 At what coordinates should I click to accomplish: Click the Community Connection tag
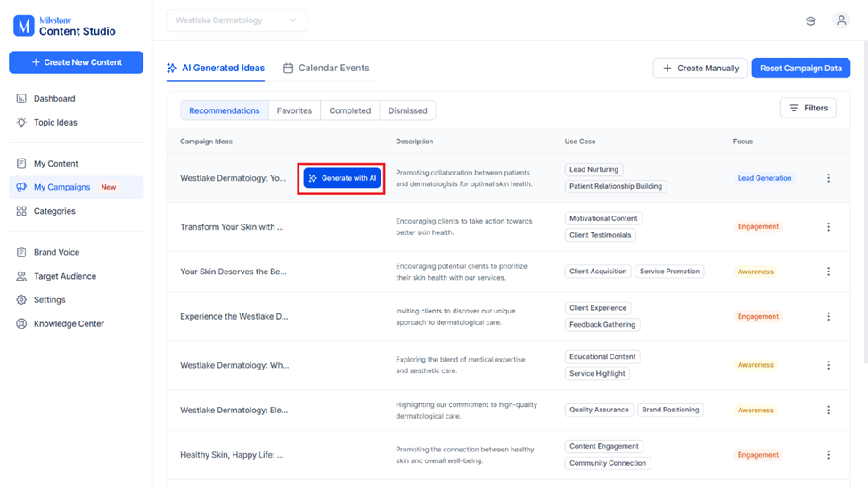(607, 463)
